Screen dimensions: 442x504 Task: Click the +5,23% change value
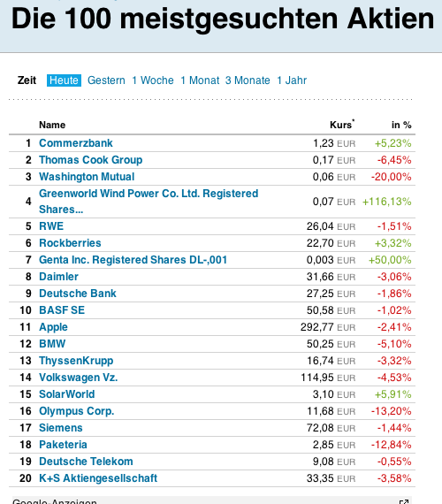coord(393,143)
